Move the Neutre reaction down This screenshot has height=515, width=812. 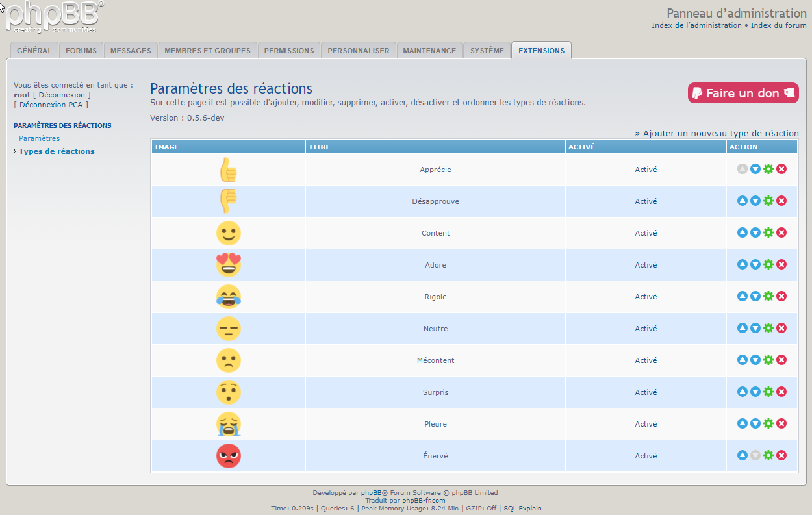click(755, 328)
